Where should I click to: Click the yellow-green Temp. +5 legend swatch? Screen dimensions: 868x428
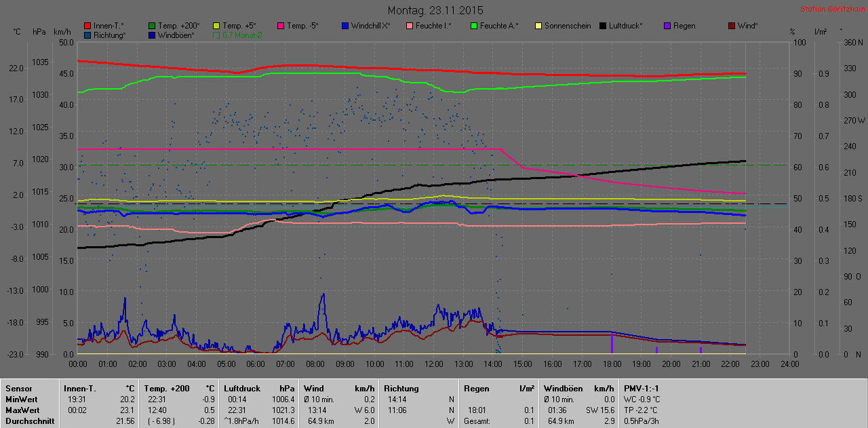216,26
